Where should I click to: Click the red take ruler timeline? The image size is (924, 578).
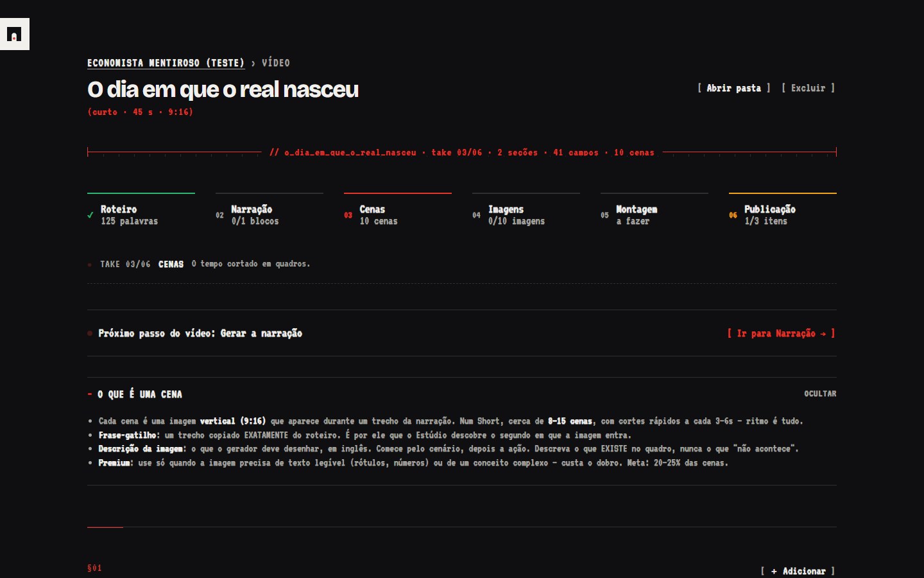coord(462,152)
